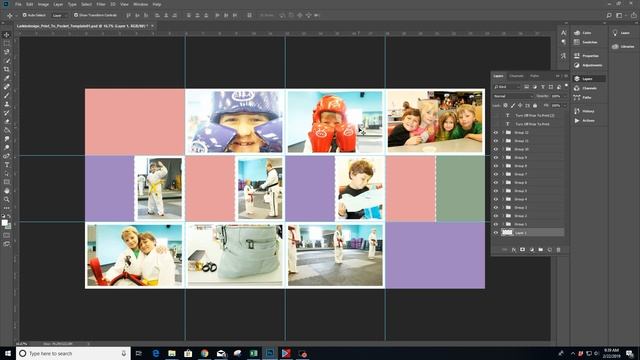The image size is (640, 360).
Task: Toggle visibility of Layer 1
Action: 496,232
